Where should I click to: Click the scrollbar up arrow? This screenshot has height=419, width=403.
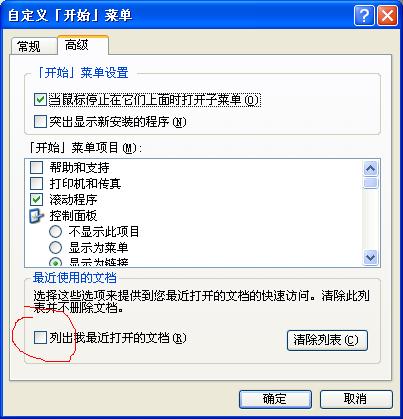371,168
